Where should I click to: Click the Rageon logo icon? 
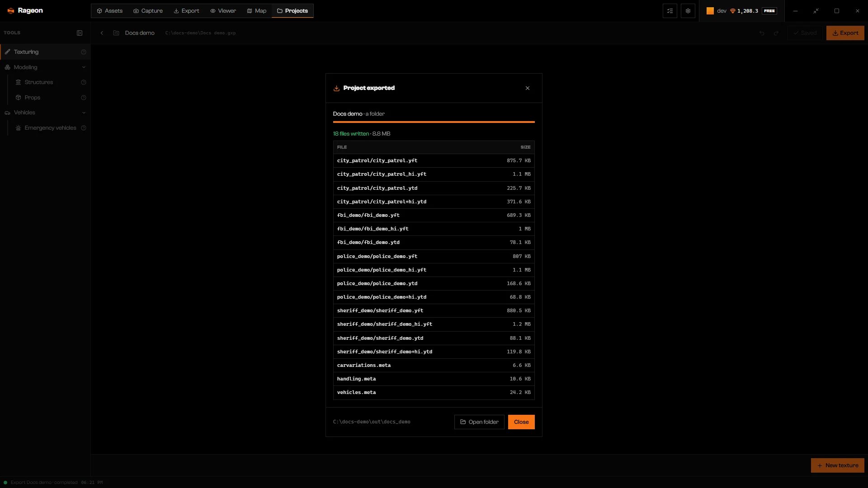pos(11,11)
